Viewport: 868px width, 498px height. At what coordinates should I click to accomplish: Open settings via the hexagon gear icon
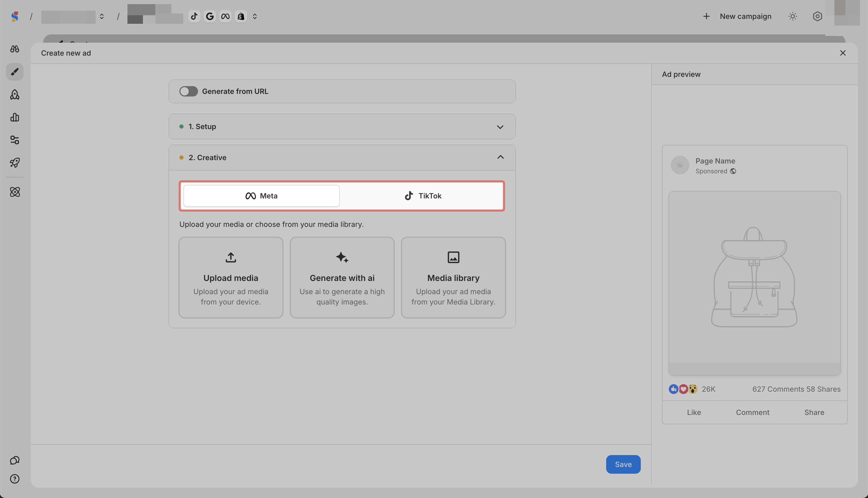point(817,16)
